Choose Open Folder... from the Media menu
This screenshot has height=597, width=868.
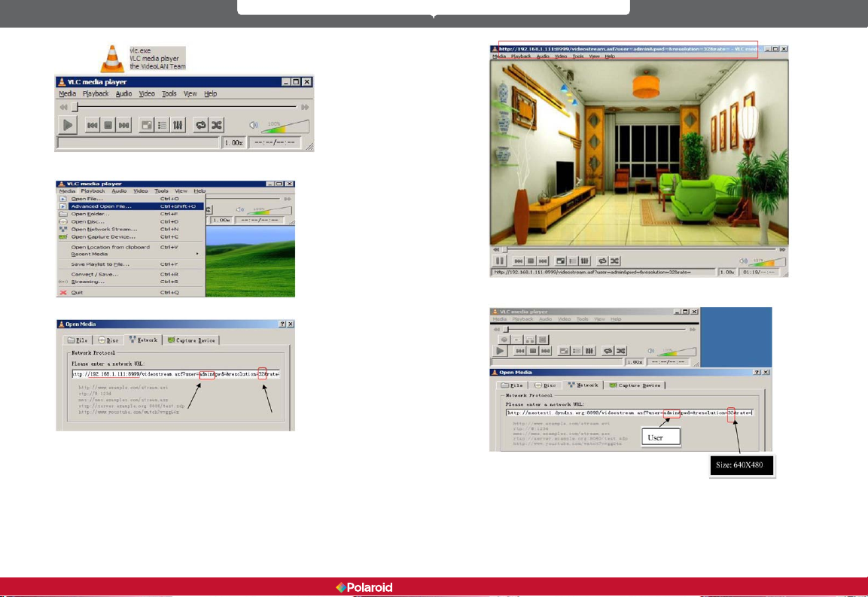coord(131,214)
